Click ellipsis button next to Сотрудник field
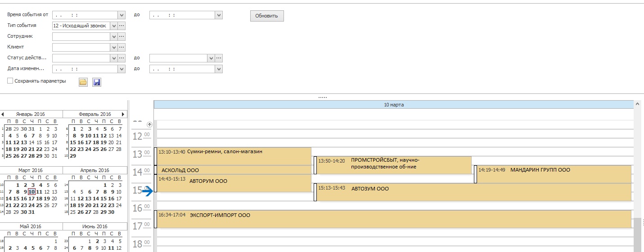The image size is (644, 252). point(122,36)
